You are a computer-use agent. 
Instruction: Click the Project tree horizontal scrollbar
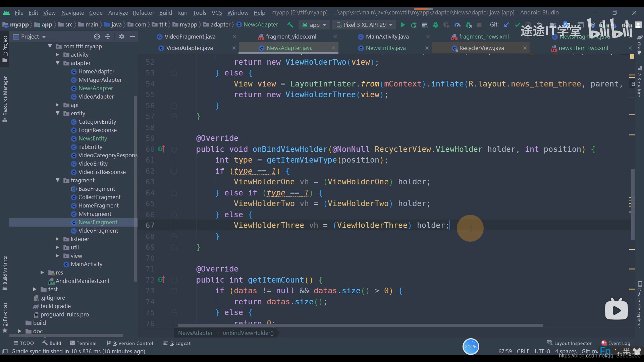(66, 335)
